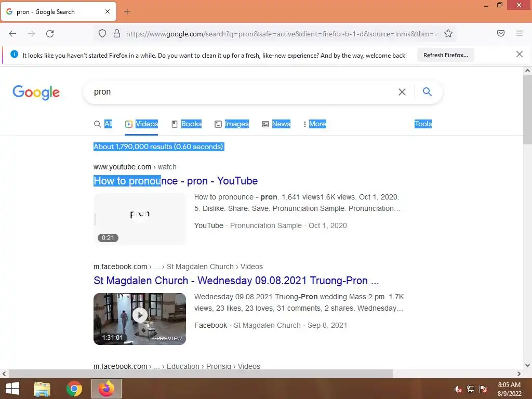This screenshot has width=532, height=399.
Task: Click 'Pronunciation Sample' channel text
Action: pyautogui.click(x=266, y=225)
